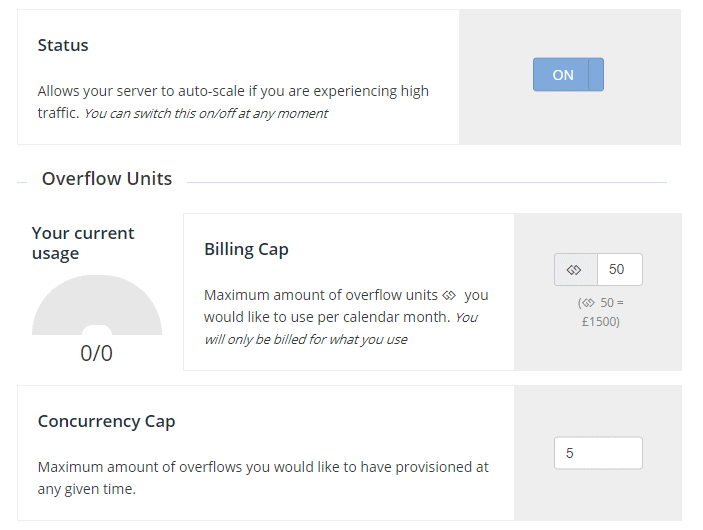Image resolution: width=703 pixels, height=530 pixels.
Task: Focus the Billing Cap input showing 50
Action: [x=620, y=269]
